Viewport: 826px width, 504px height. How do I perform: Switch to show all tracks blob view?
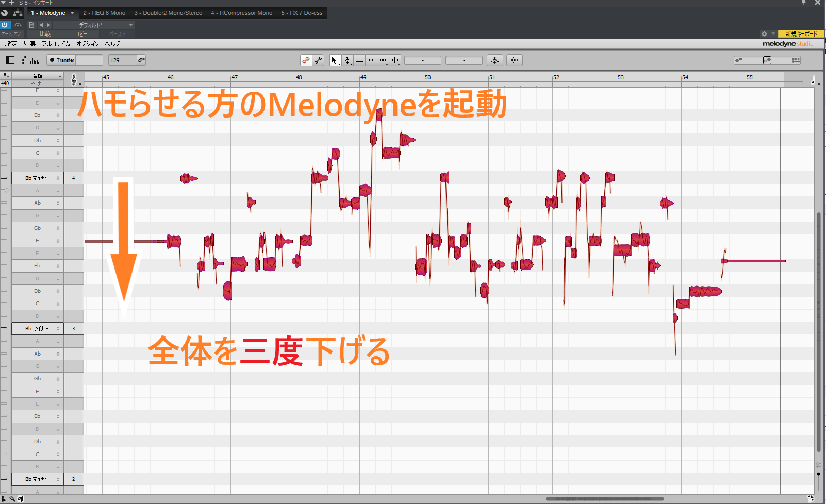tap(796, 60)
